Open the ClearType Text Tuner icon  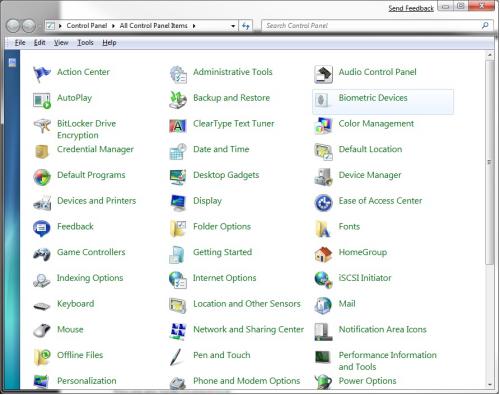178,126
